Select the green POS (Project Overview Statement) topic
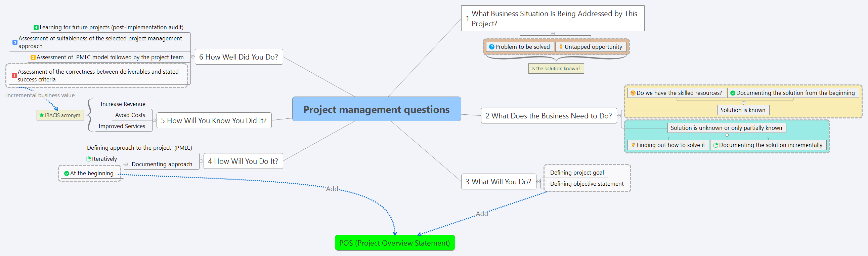Viewport: 868px width, 256px height. [x=395, y=243]
